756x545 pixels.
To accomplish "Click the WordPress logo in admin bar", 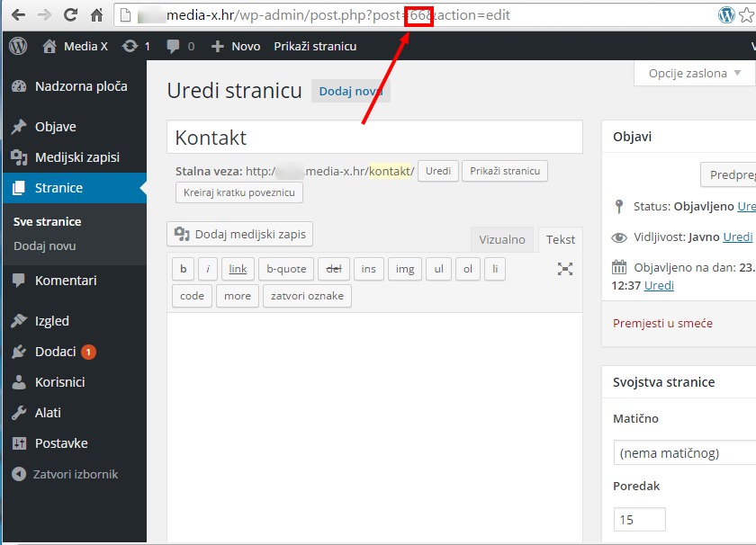I will tap(18, 46).
